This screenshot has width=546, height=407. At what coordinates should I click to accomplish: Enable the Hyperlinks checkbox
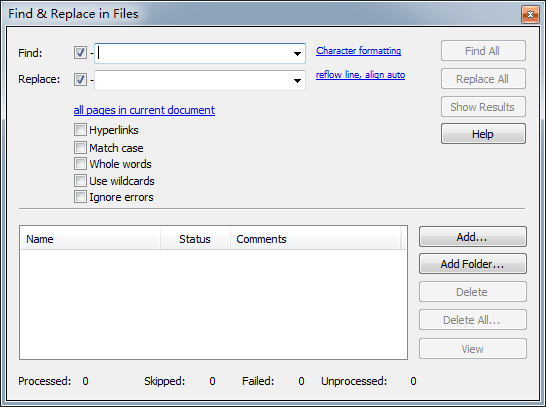80,130
